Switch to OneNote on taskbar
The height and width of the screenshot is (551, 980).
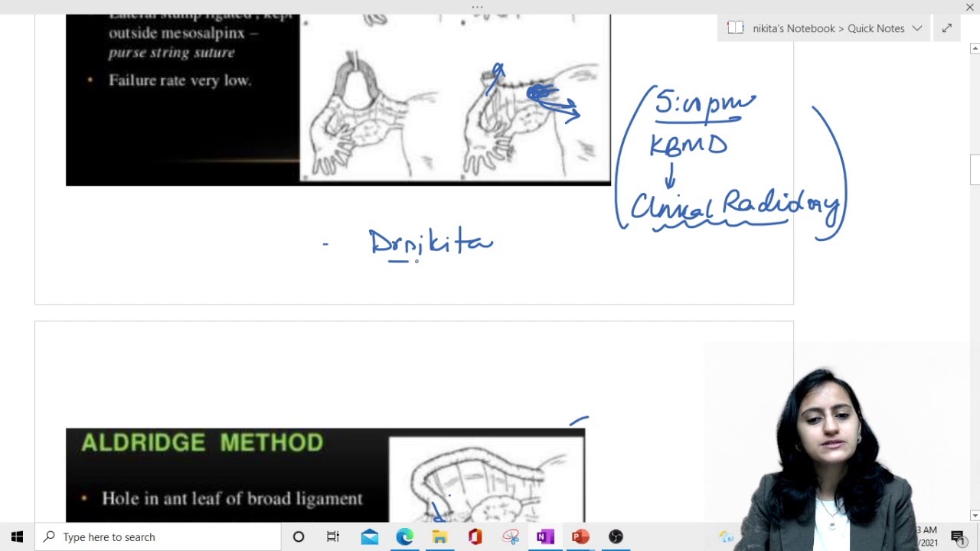pos(545,536)
